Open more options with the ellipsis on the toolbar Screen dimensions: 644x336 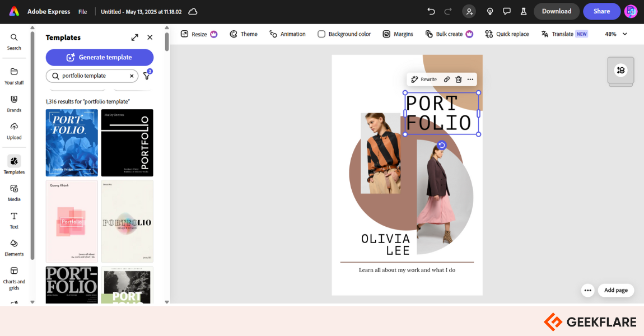point(470,79)
